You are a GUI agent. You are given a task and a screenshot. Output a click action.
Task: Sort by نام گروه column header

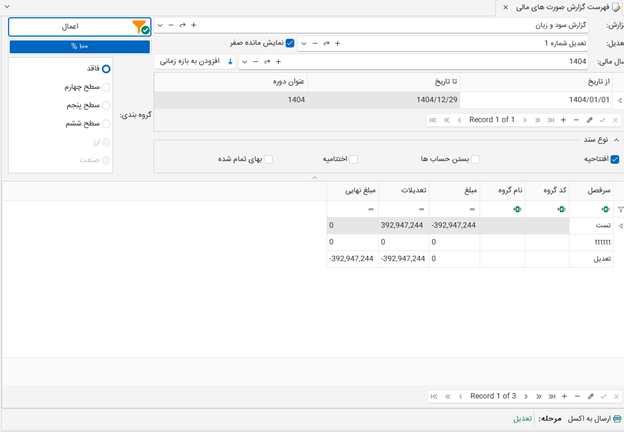click(502, 191)
